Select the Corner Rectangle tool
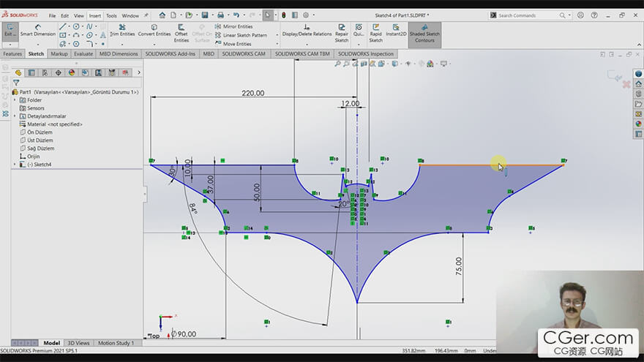 tap(62, 35)
